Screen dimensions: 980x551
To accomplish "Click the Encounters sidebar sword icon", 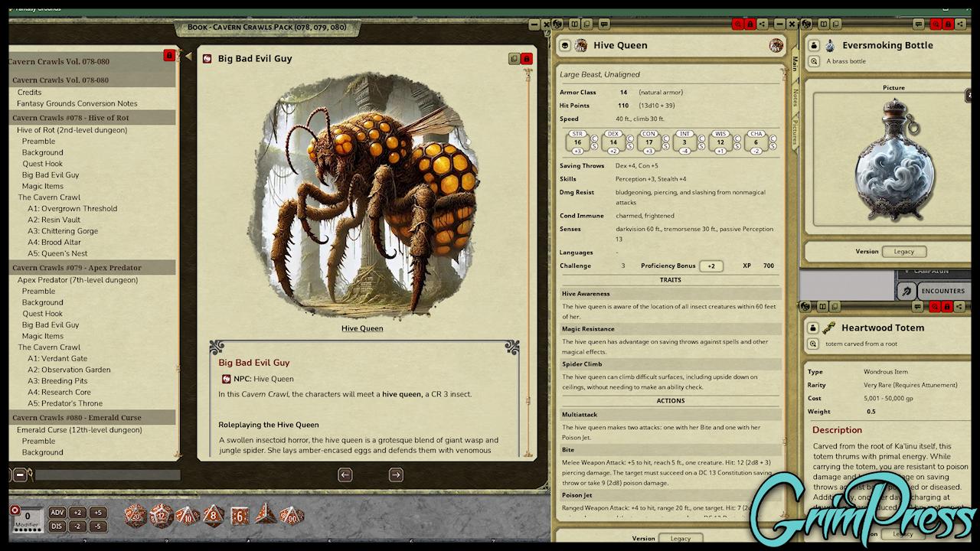I will [x=907, y=291].
